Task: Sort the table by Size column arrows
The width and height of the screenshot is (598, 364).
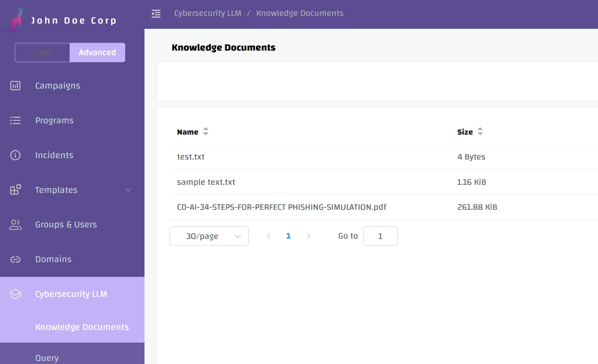Action: (480, 131)
